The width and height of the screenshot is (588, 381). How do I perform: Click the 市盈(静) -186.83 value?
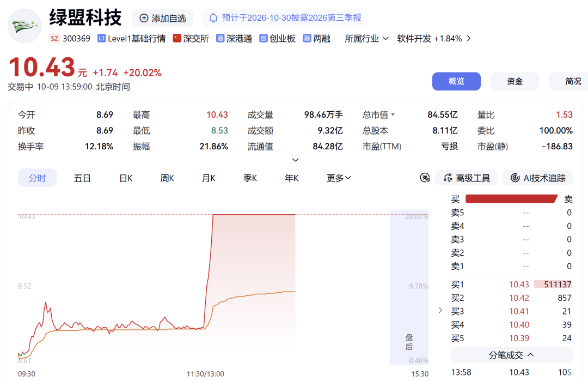pyautogui.click(x=558, y=147)
